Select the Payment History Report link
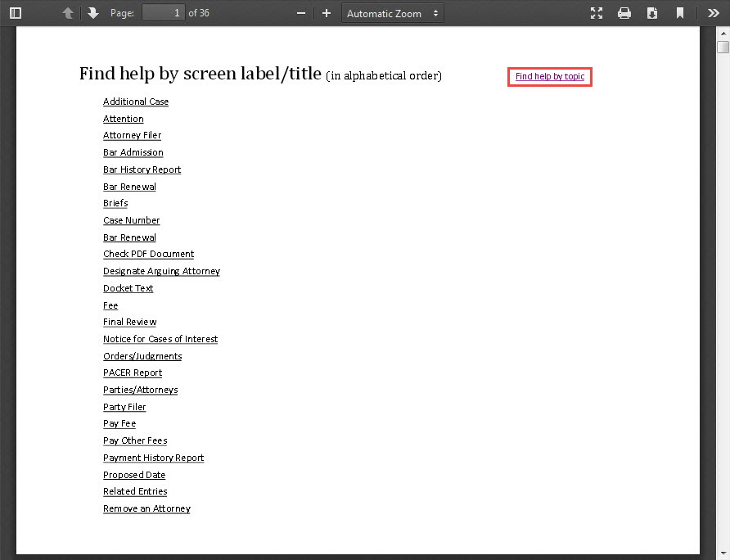 pyautogui.click(x=153, y=458)
